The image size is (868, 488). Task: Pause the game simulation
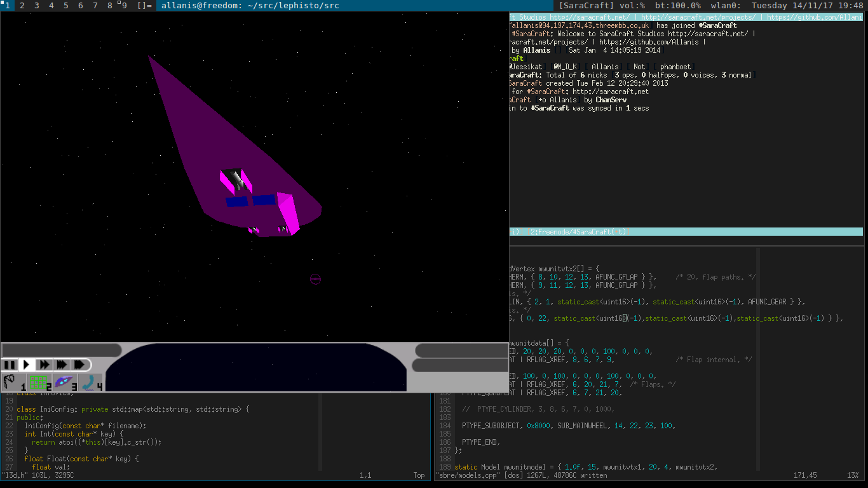pos(10,365)
